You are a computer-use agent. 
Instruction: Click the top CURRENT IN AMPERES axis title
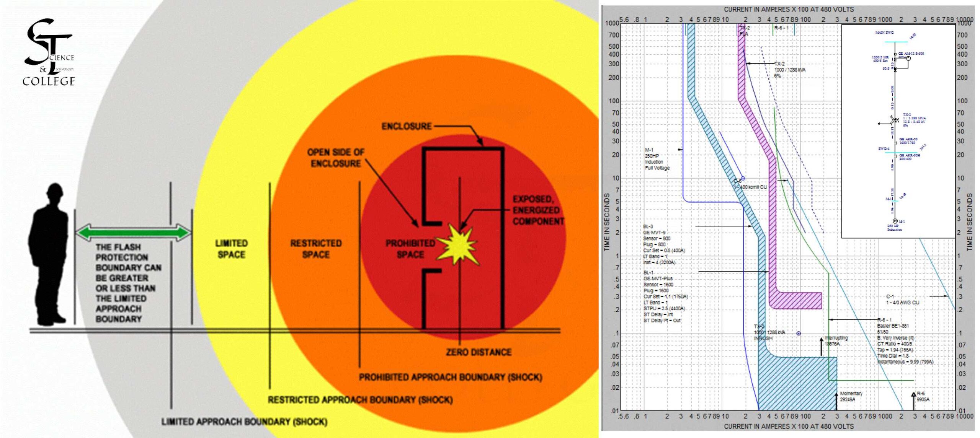point(788,9)
